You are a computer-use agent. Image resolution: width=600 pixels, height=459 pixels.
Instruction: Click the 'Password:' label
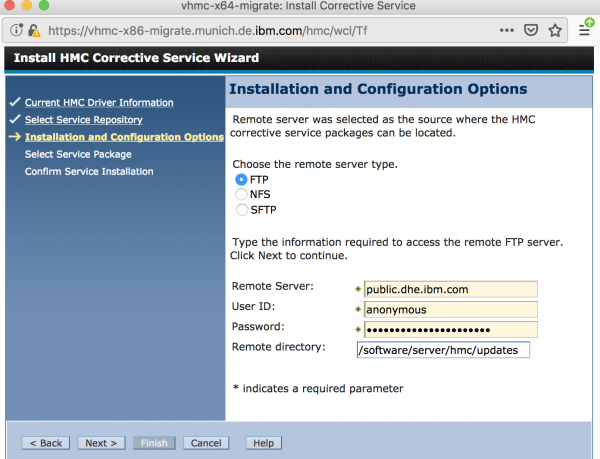coord(258,326)
